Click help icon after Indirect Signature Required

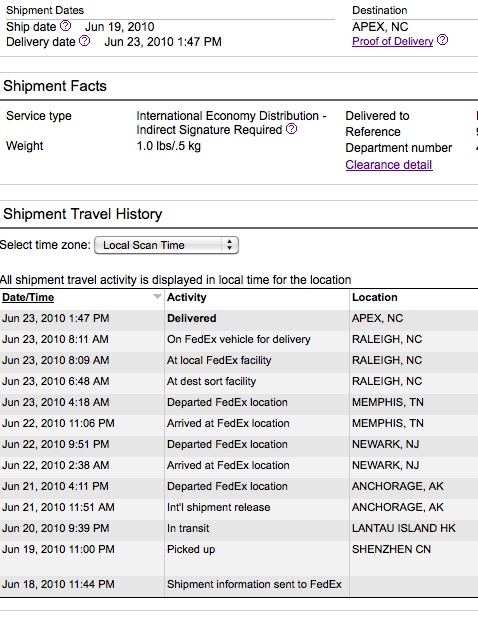291,129
